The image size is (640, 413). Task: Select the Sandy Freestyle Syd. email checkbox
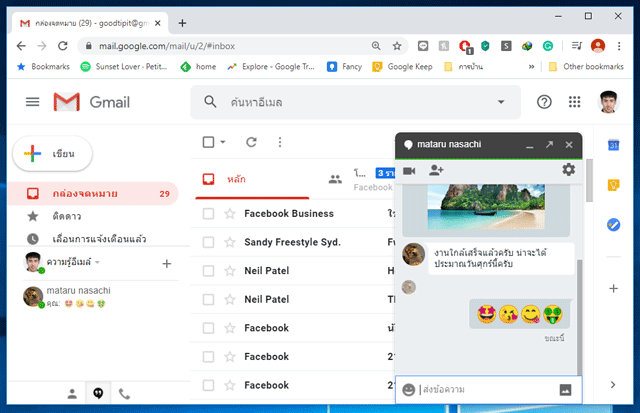209,242
